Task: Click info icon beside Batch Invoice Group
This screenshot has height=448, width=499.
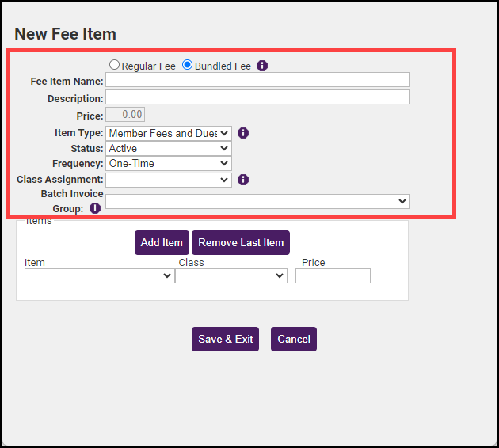Action: pyautogui.click(x=95, y=208)
